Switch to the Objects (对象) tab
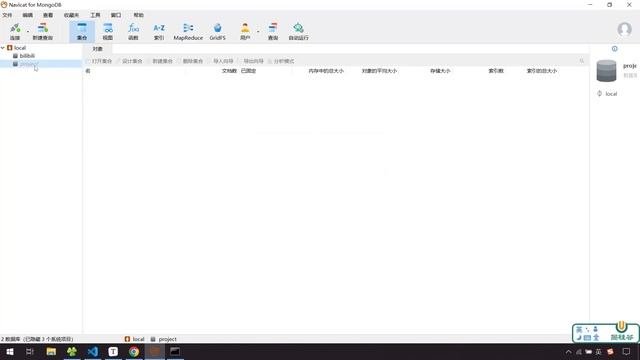The width and height of the screenshot is (640, 360). pos(97,49)
